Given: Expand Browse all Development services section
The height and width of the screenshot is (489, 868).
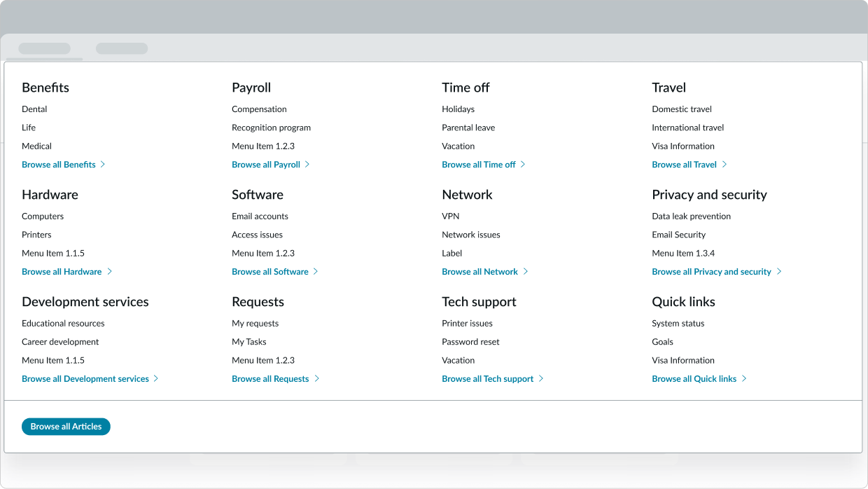Looking at the screenshot, I should (x=156, y=379).
